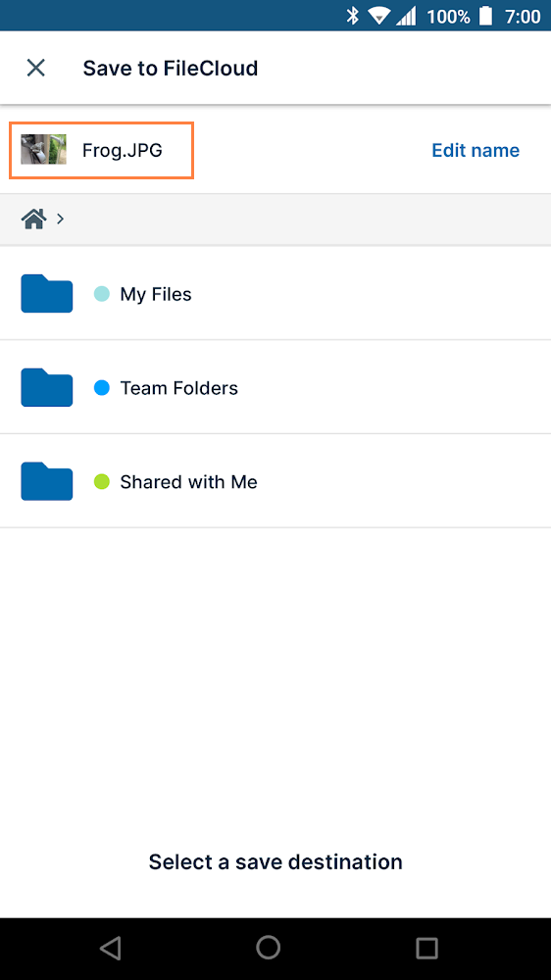Click the Edit name link
This screenshot has height=980, width=551.
pos(476,151)
